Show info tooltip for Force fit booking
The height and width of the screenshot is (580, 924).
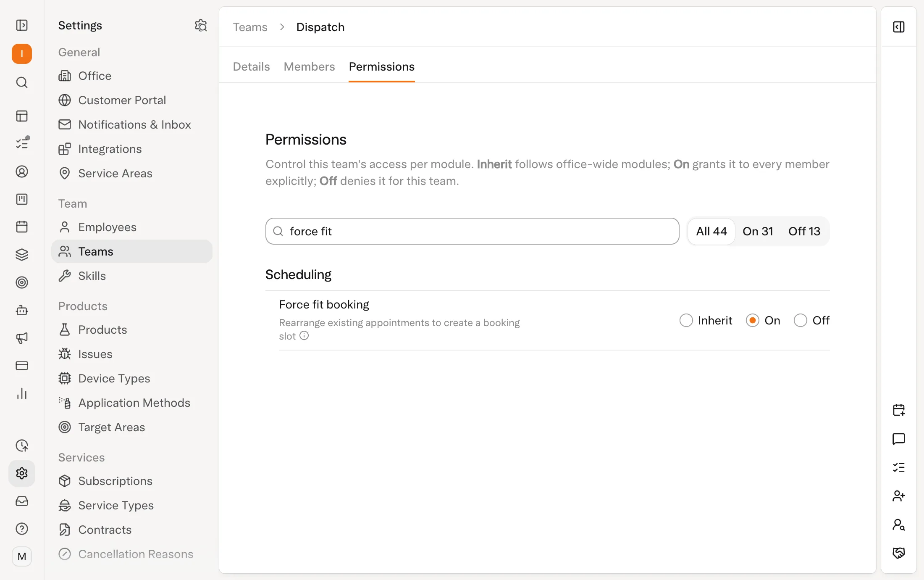coord(304,335)
